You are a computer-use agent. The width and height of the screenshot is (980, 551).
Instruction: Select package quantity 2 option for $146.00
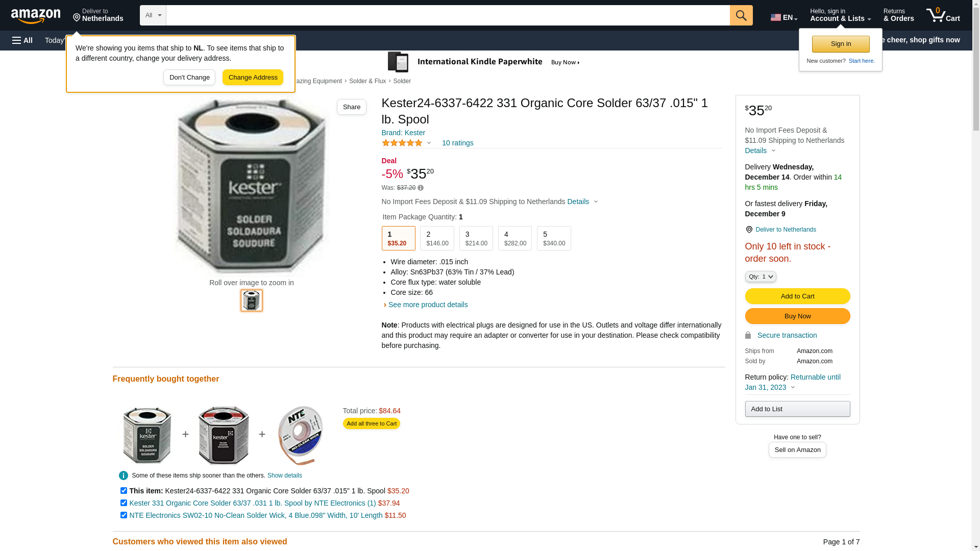437,238
